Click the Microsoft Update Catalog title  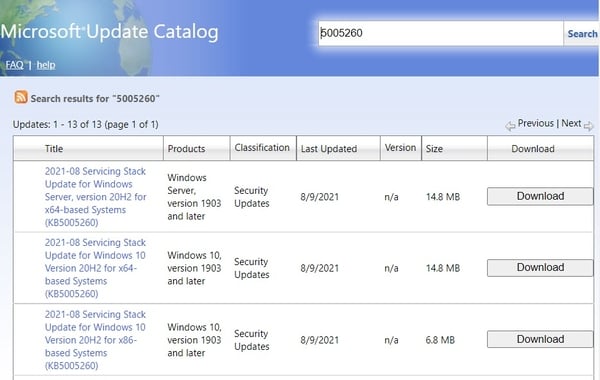(109, 31)
